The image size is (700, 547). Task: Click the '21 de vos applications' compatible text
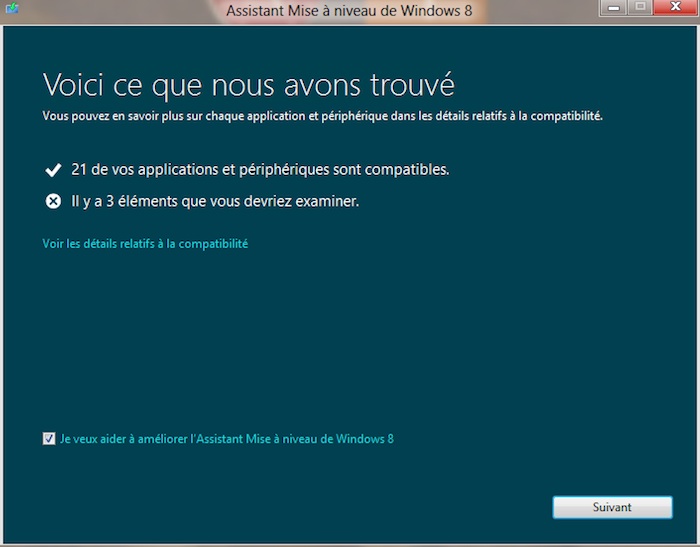coord(260,170)
